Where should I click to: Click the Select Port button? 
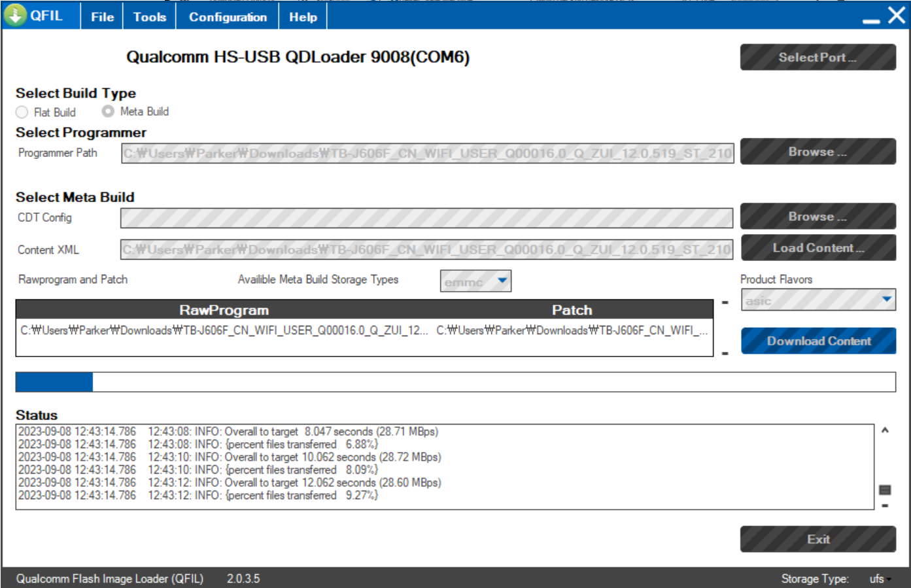tap(817, 57)
